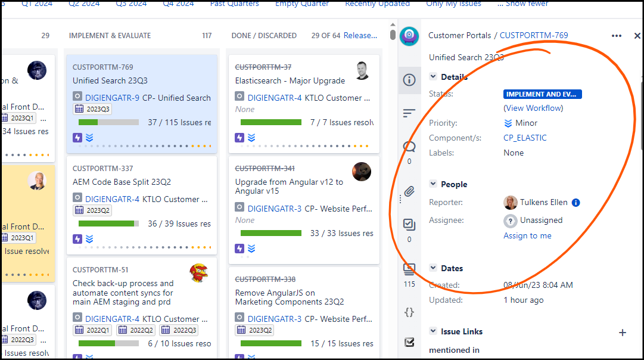Click assignee avatar on CUSTPORTTM-51 card
Image resolution: width=644 pixels, height=360 pixels.
199,273
